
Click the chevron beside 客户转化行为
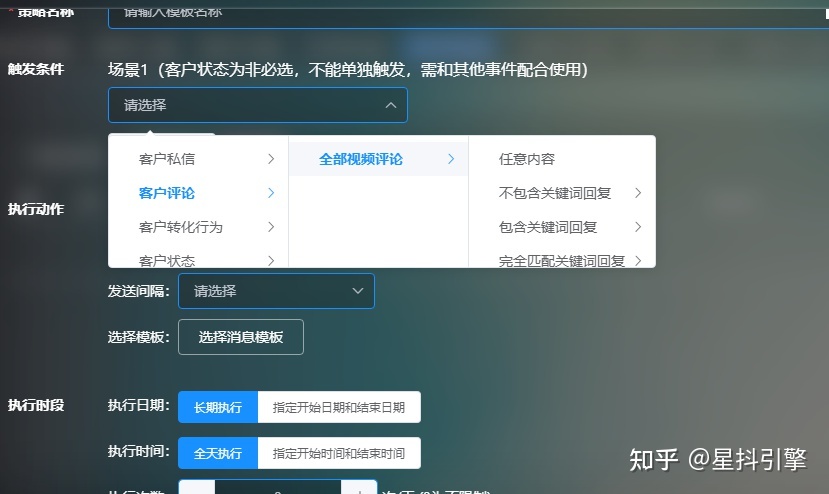click(271, 227)
